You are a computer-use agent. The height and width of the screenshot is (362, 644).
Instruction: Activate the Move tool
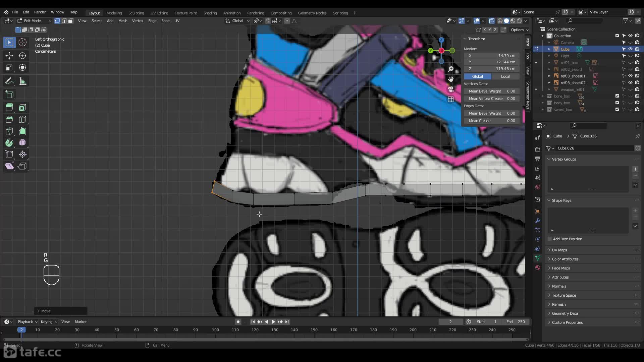[x=9, y=56]
